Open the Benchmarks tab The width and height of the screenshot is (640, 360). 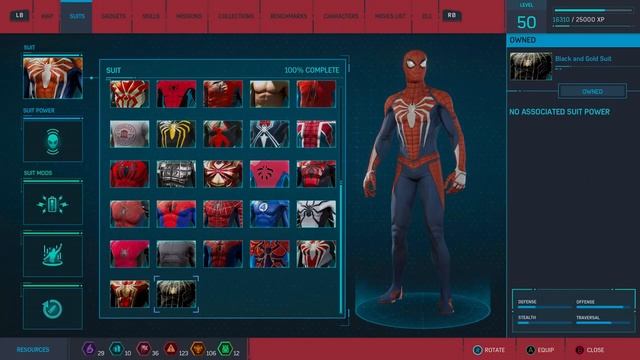(289, 16)
